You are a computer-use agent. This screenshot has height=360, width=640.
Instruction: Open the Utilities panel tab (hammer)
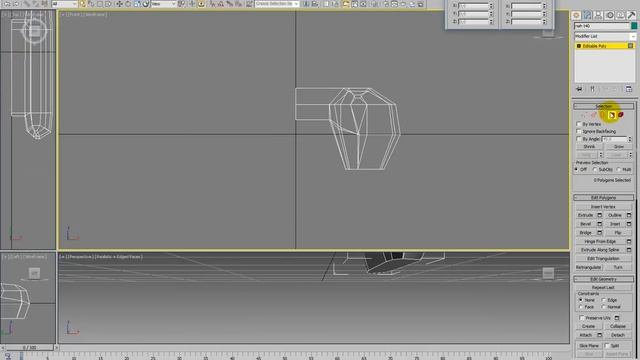(x=631, y=16)
